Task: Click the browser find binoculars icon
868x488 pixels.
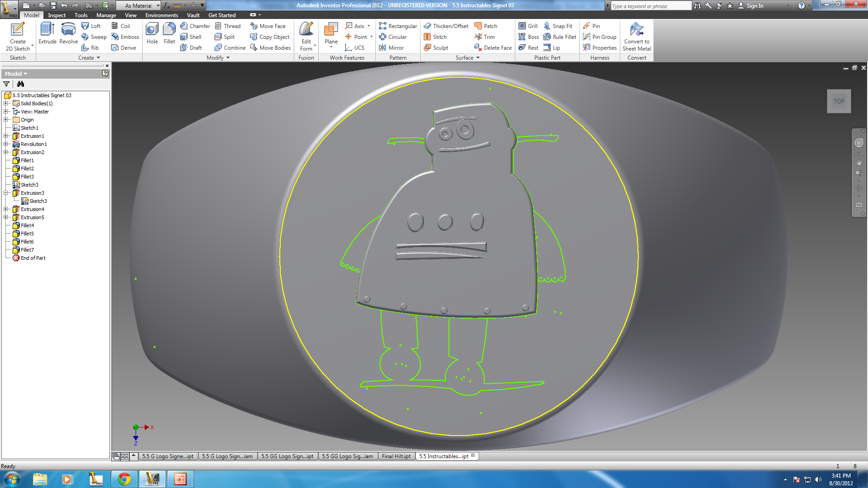Action: [x=21, y=84]
